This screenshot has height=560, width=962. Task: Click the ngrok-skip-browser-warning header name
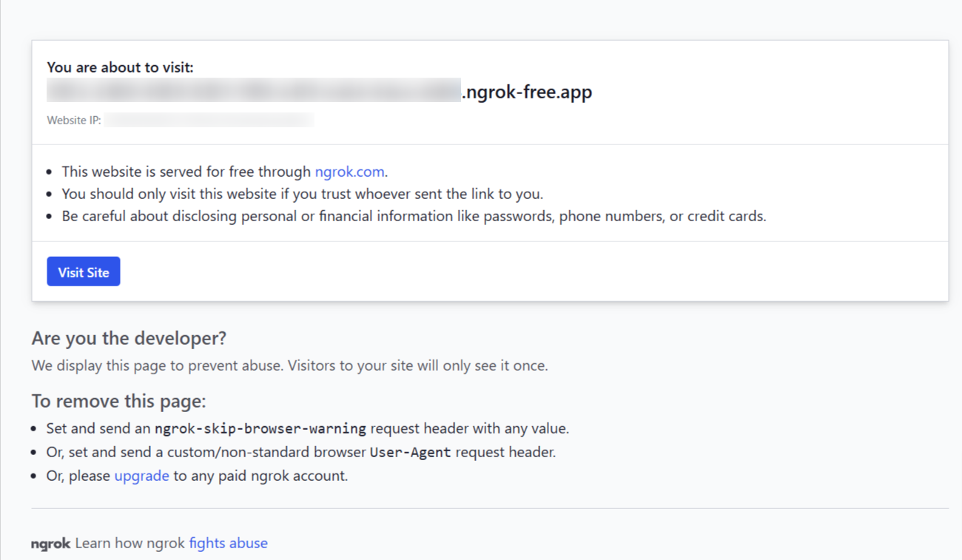pos(260,429)
